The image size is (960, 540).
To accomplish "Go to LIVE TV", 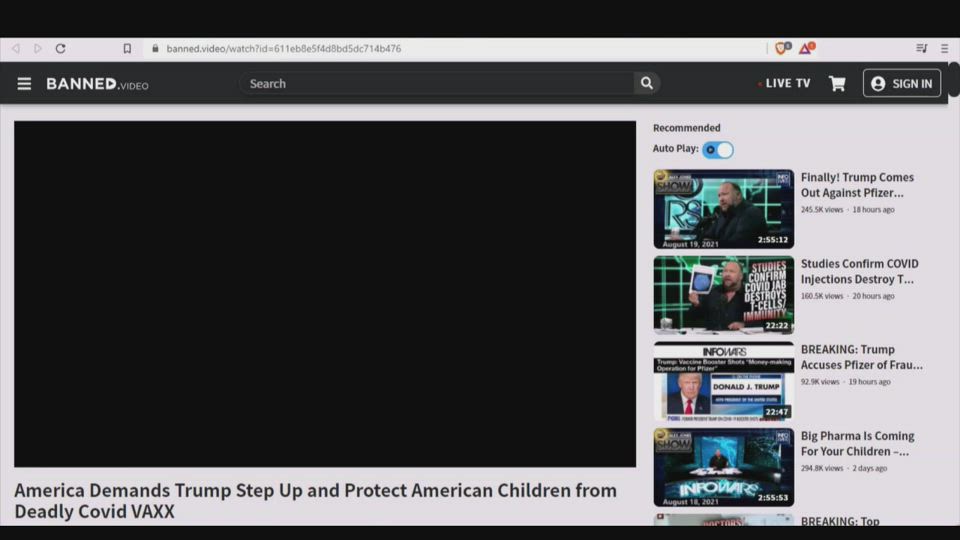I will click(x=786, y=84).
